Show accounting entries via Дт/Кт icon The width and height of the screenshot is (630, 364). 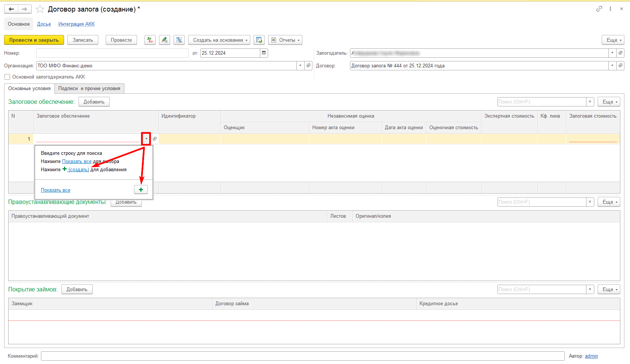pos(150,40)
